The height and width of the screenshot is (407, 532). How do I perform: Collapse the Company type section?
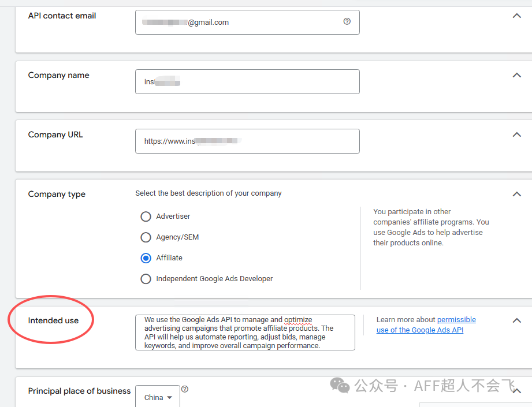click(517, 194)
